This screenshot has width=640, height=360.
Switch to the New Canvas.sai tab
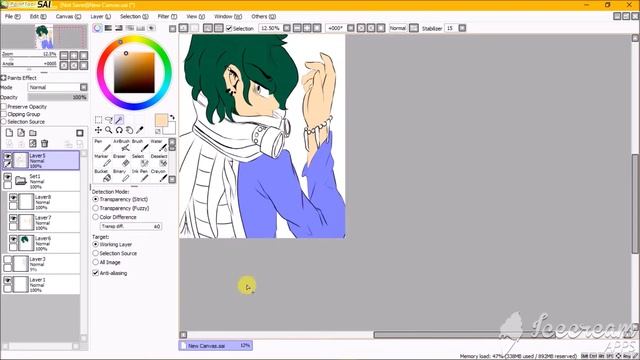tap(216, 345)
